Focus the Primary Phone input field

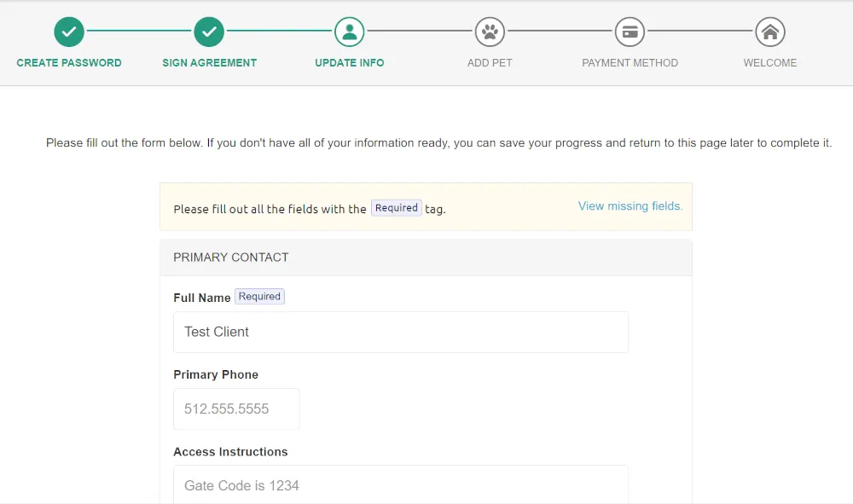236,408
